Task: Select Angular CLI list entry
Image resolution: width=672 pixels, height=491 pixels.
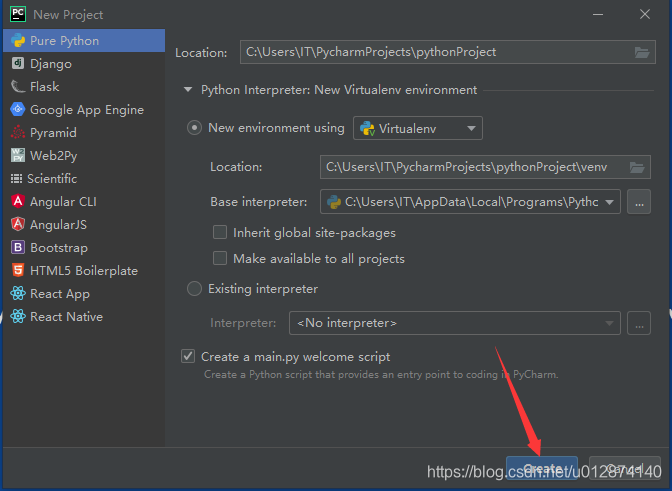Action: click(84, 201)
